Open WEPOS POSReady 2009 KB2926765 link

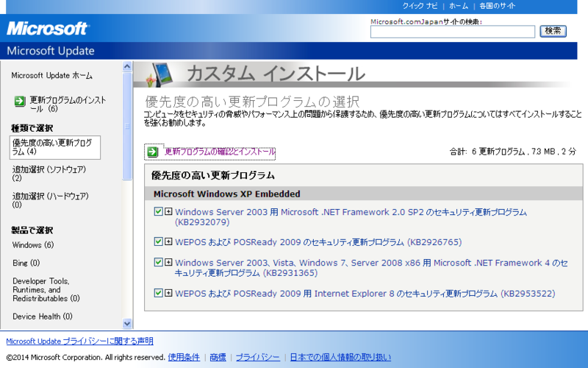click(318, 242)
